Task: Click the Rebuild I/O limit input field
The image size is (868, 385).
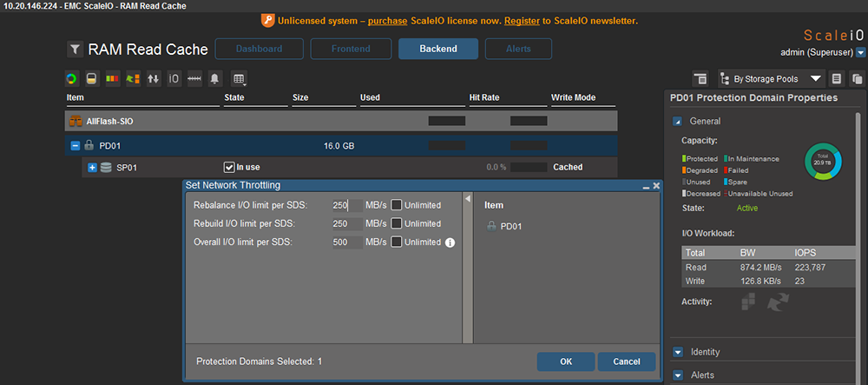Action: pos(348,224)
